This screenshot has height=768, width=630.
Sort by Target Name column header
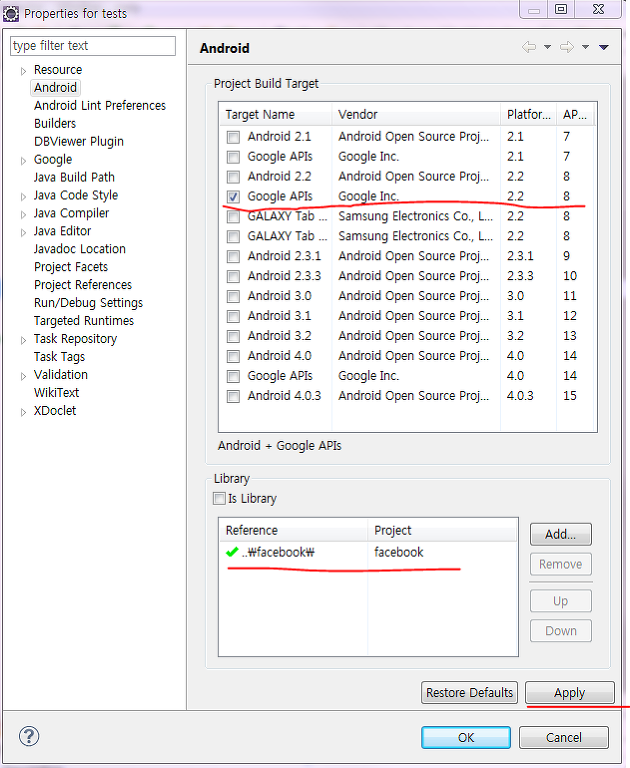tap(276, 115)
